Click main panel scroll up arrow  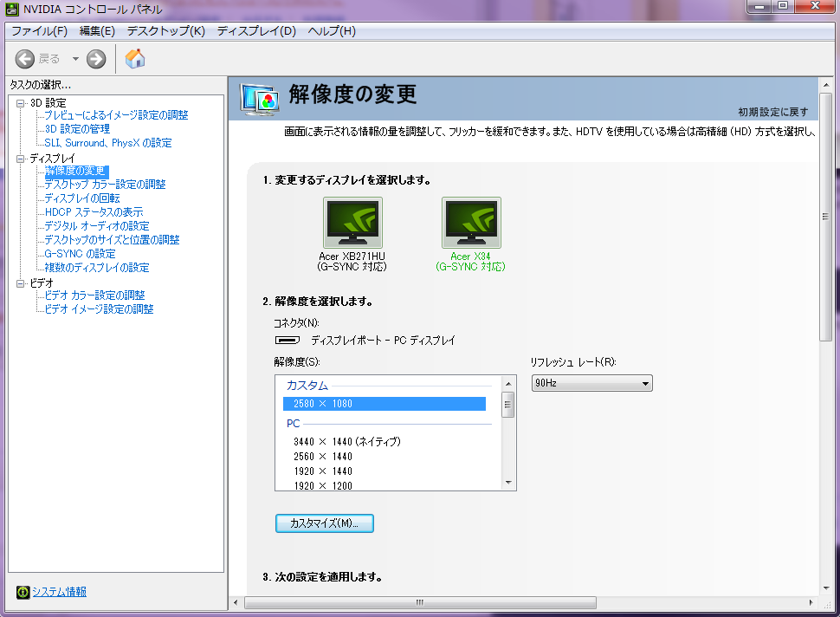tap(825, 85)
